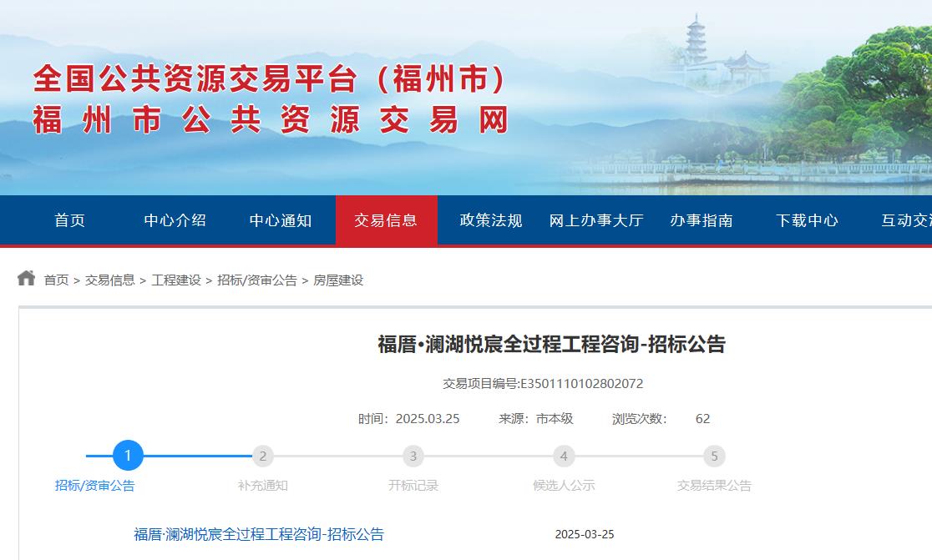This screenshot has width=932, height=560.
Task: Click the 房屋建设 breadcrumb link
Action: (x=338, y=280)
